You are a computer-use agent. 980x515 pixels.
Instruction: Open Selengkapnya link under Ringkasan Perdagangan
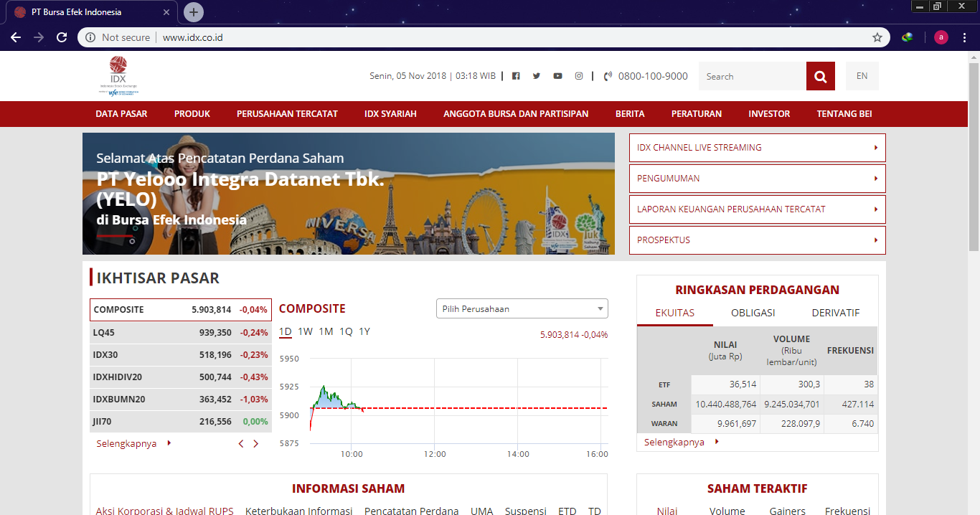[x=674, y=442]
